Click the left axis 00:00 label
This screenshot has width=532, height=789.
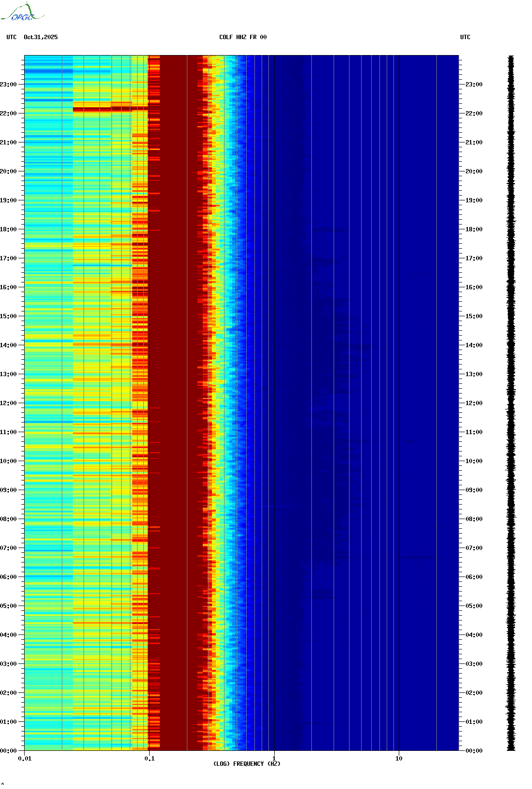tap(8, 751)
